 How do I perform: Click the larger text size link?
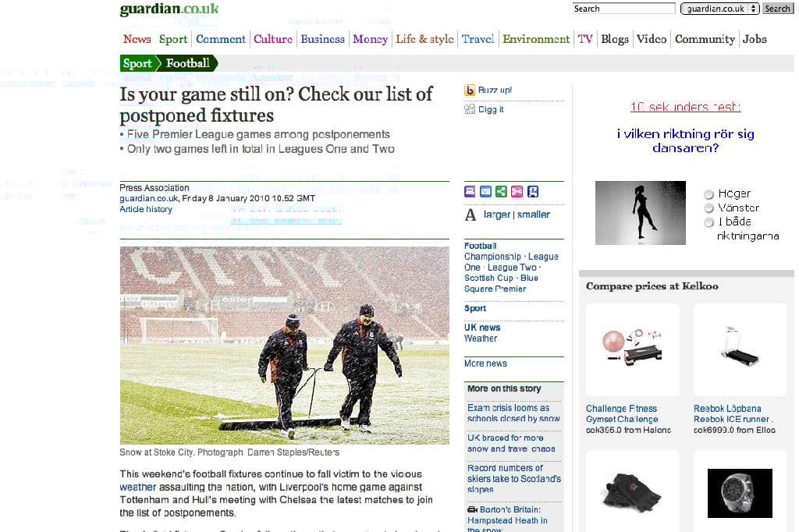click(497, 215)
